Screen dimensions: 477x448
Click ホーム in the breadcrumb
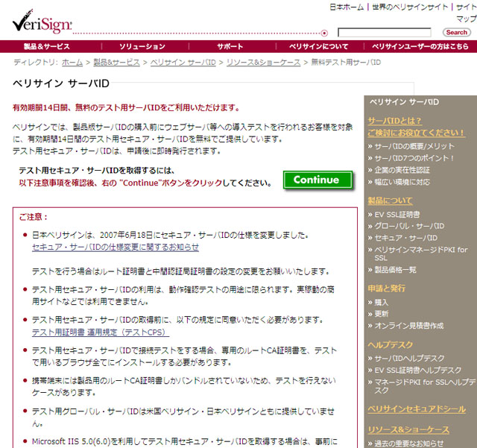click(x=72, y=63)
